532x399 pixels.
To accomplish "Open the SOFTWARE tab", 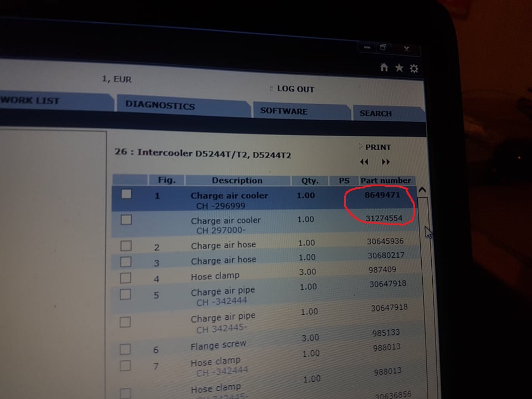I will 284,111.
